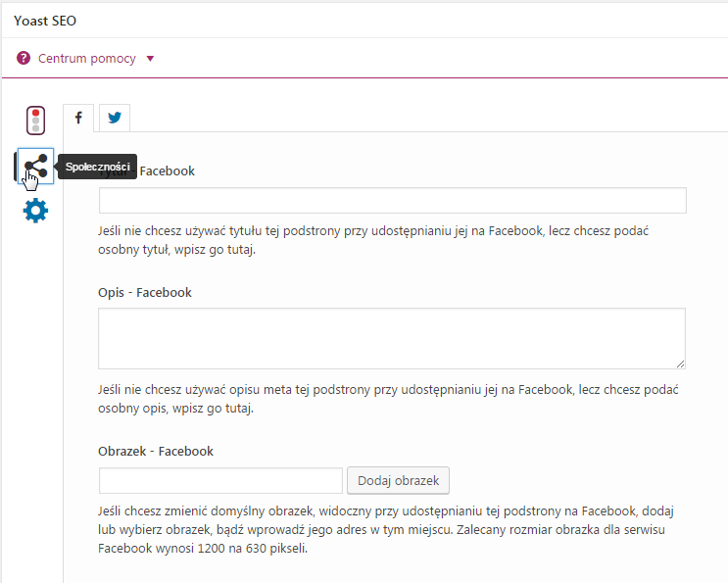Grab the description textarea resize handle
The image size is (728, 583).
click(679, 363)
